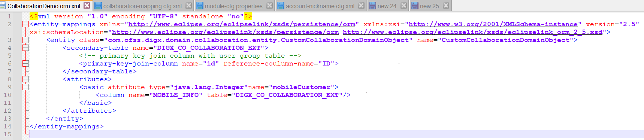Collapse the basic element fold on line 9
Image resolution: width=644 pixels, height=140 pixels.
[25, 87]
